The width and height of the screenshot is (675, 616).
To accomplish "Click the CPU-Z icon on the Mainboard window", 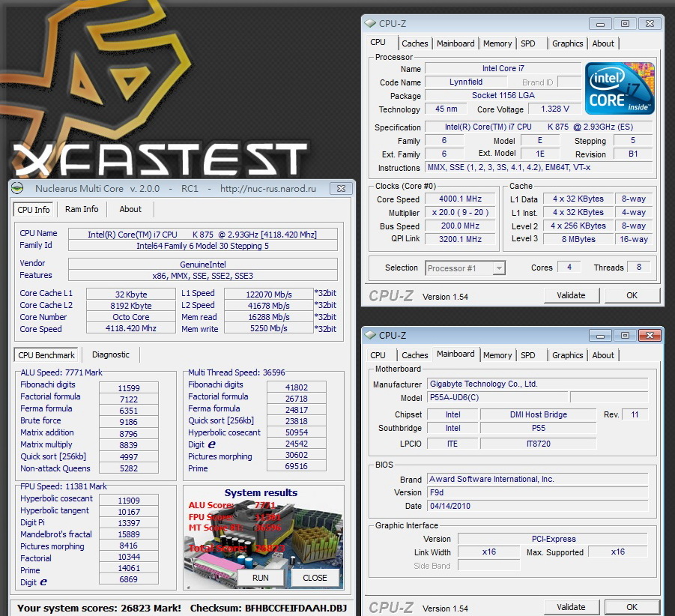I will 369,335.
